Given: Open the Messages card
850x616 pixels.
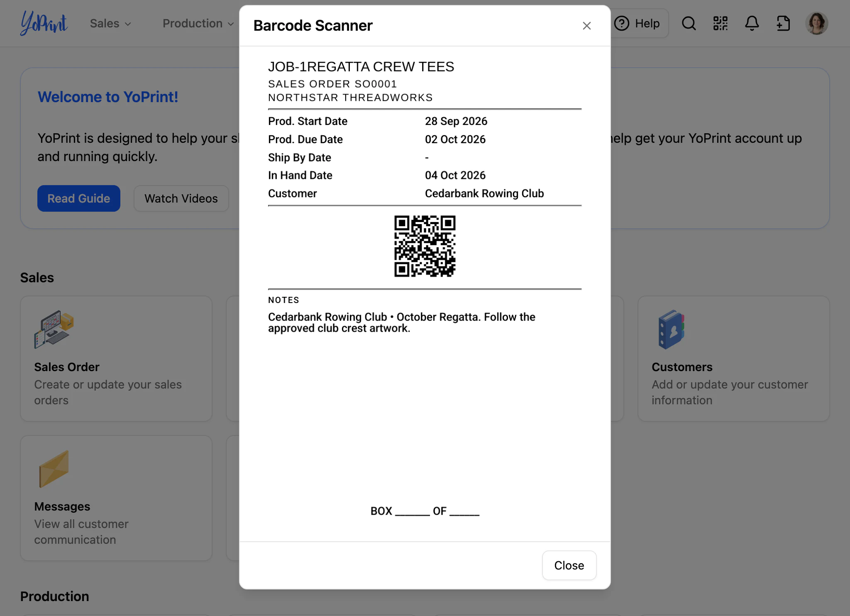Looking at the screenshot, I should (x=116, y=498).
